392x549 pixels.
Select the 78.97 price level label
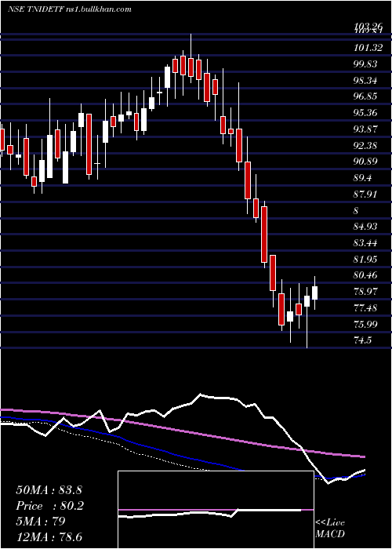point(365,292)
